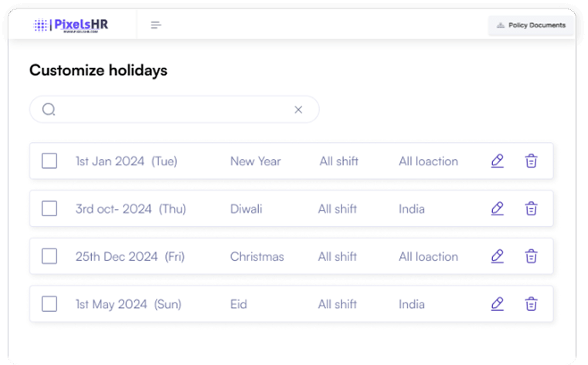Image resolution: width=588 pixels, height=365 pixels.
Task: Edit the Eid holiday entry
Action: click(x=498, y=304)
